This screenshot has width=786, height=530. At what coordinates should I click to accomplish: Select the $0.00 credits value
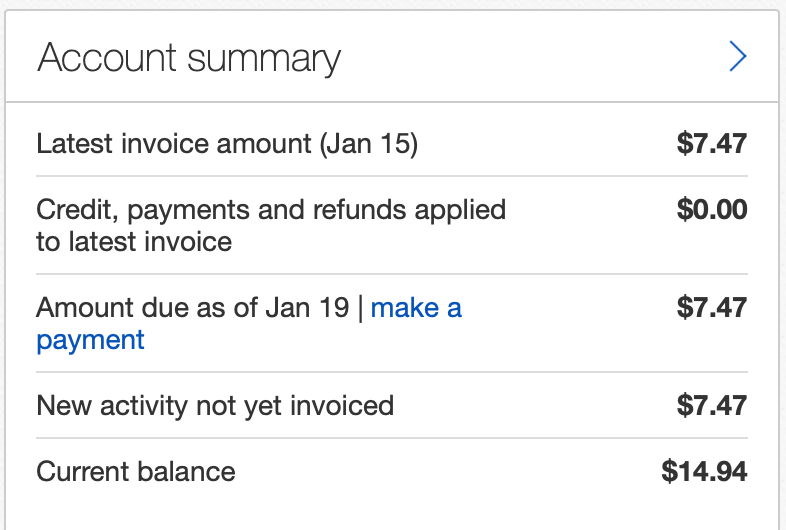click(x=711, y=209)
